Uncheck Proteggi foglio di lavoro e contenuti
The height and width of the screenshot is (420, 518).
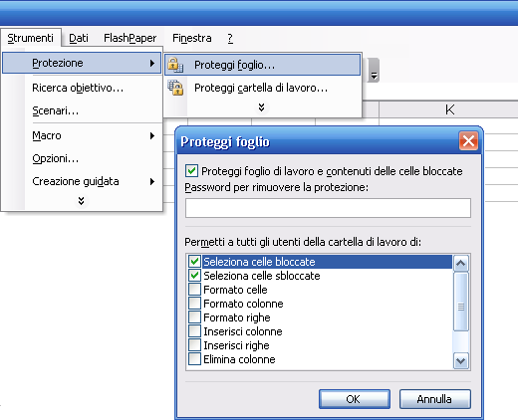[191, 171]
